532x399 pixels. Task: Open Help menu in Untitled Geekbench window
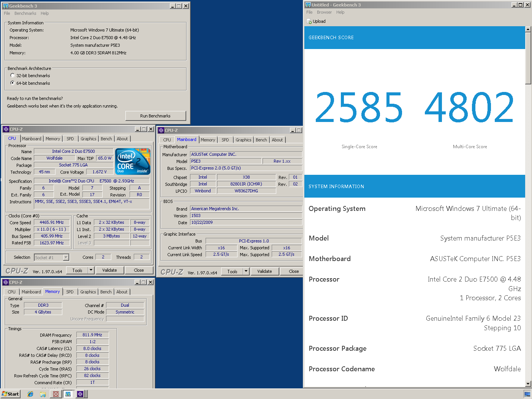tap(340, 12)
